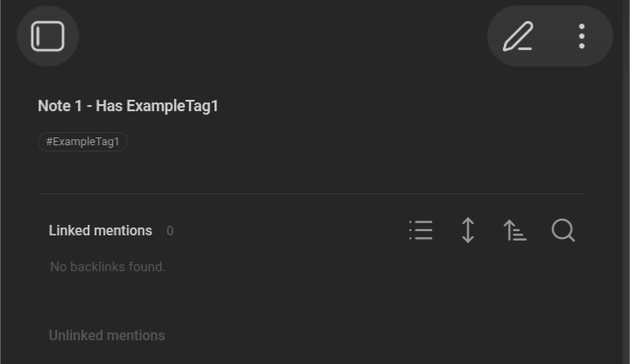This screenshot has width=630, height=364.
Task: Change backlinks sort order
Action: click(x=514, y=230)
